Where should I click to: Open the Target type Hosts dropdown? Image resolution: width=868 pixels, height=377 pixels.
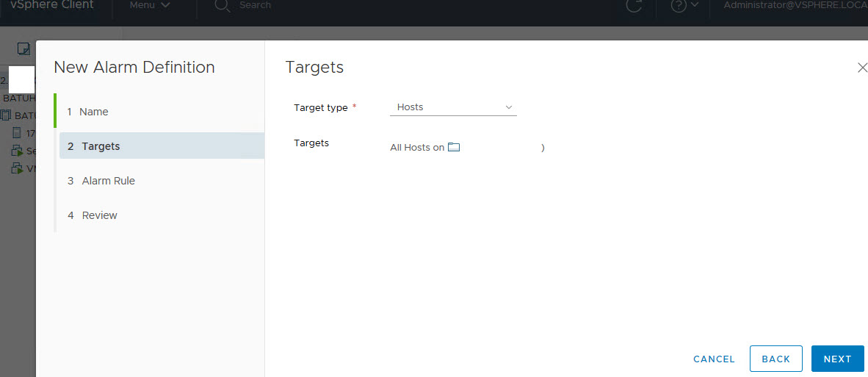tap(453, 107)
